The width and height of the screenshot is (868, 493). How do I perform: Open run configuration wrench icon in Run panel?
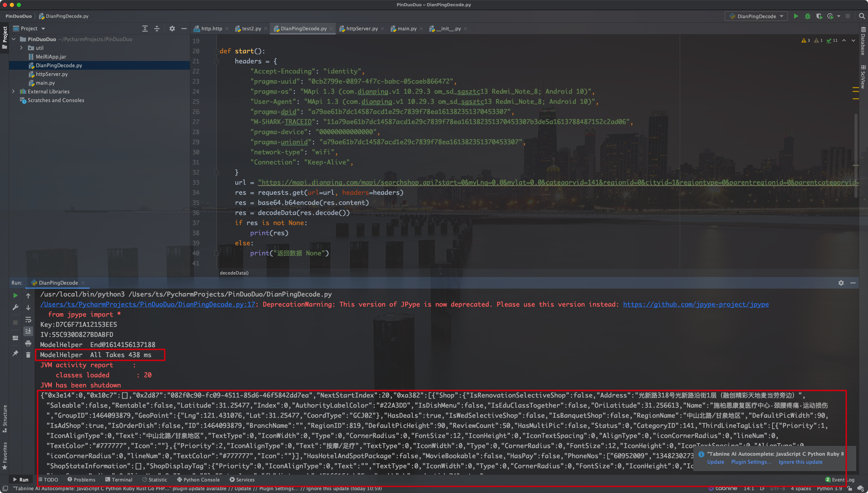pyautogui.click(x=15, y=307)
